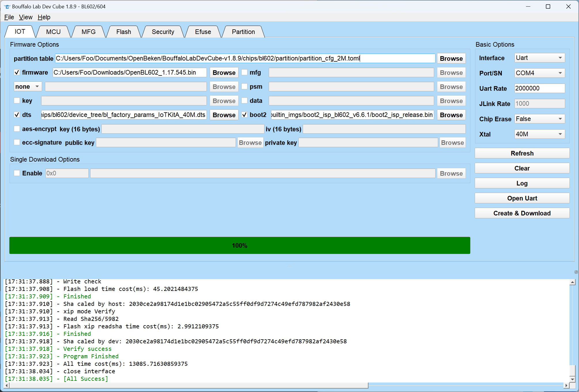The height and width of the screenshot is (392, 579).
Task: Open the Port/SN dropdown showing COM4
Action: pos(540,73)
